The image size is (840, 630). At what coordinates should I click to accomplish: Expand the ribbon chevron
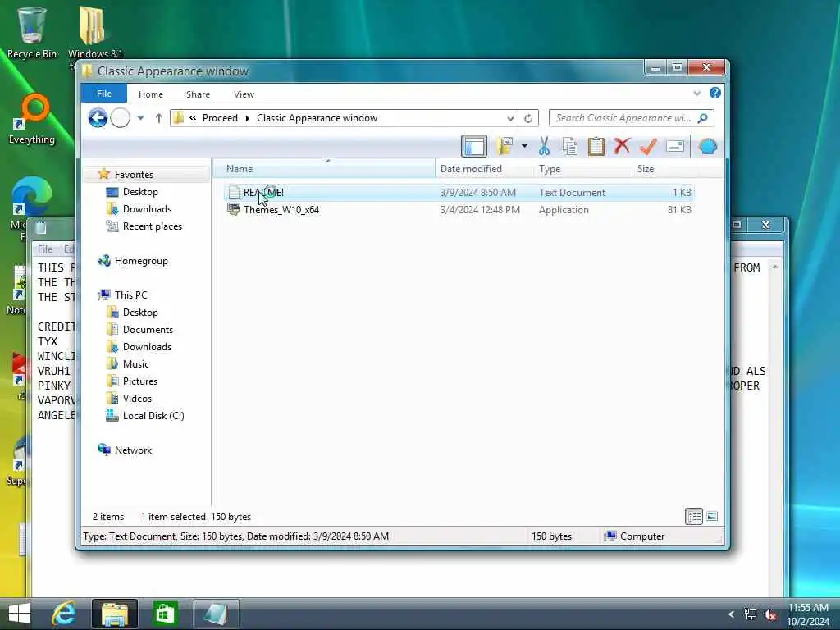tap(697, 94)
